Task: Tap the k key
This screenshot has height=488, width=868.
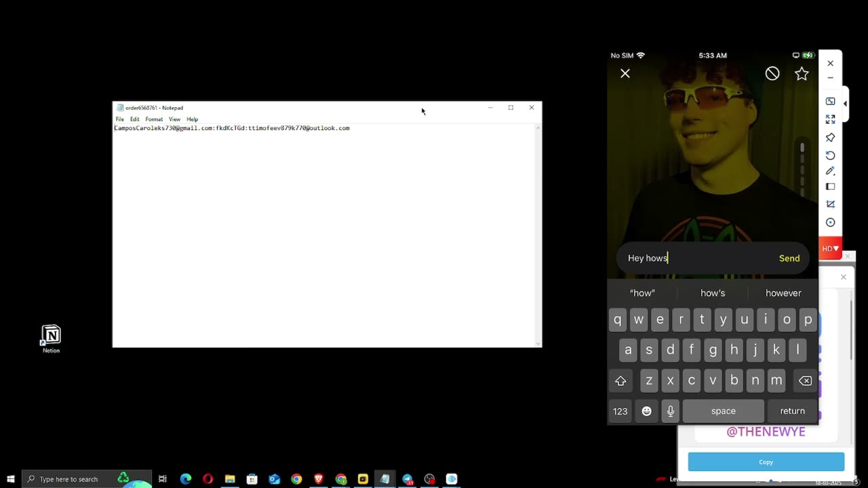Action: point(776,350)
